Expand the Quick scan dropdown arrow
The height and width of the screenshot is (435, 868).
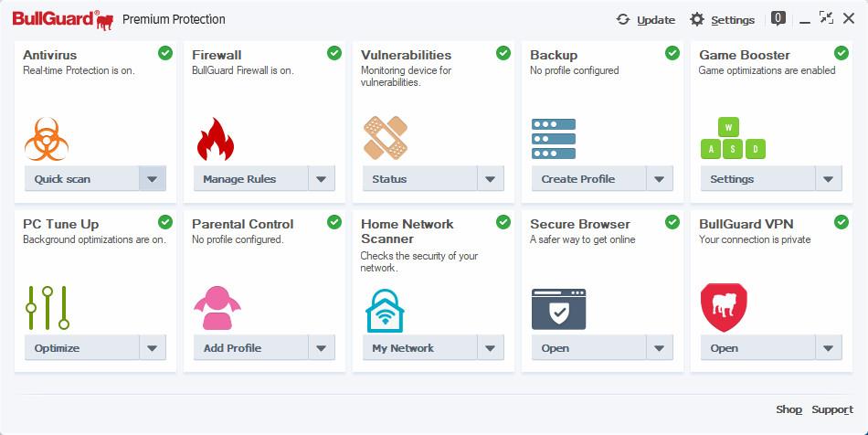pos(153,179)
